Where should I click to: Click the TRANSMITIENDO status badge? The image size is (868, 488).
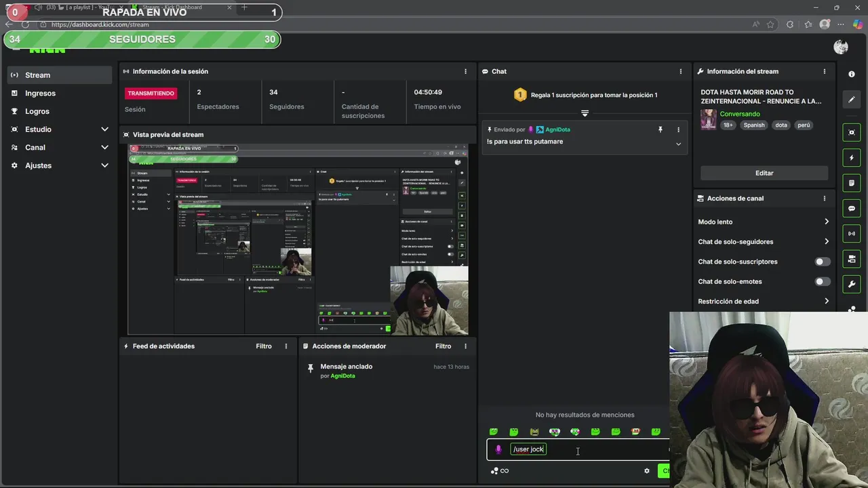point(151,94)
